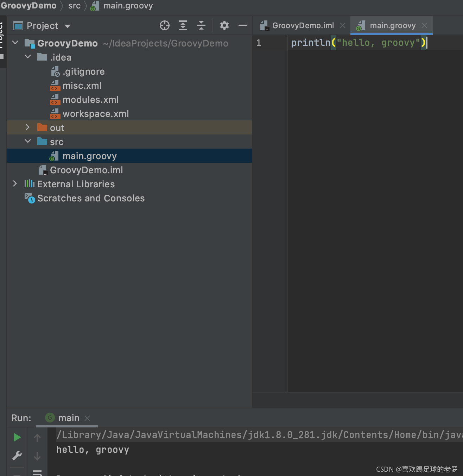The width and height of the screenshot is (463, 476).
Task: Click the out folder icon
Action: (x=42, y=127)
